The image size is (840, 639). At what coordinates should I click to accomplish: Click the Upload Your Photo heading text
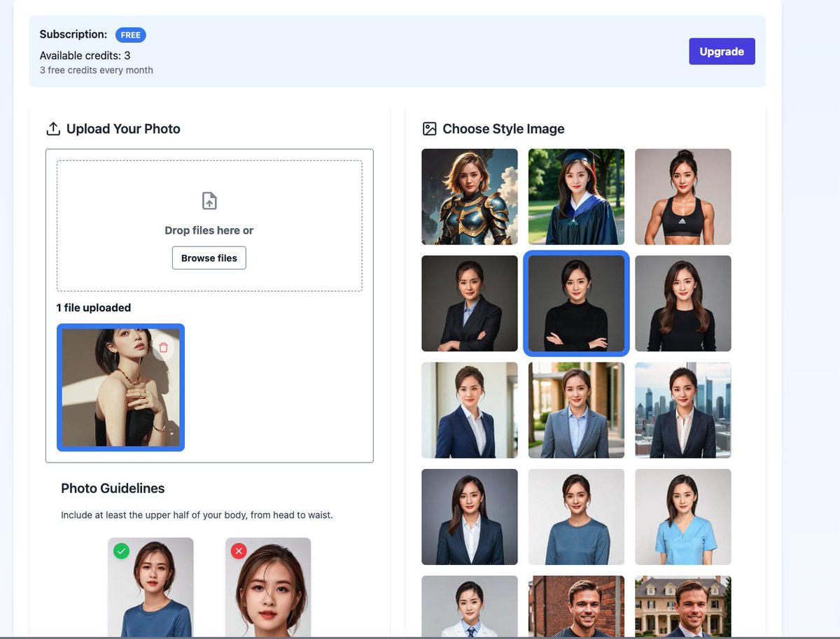(x=123, y=129)
